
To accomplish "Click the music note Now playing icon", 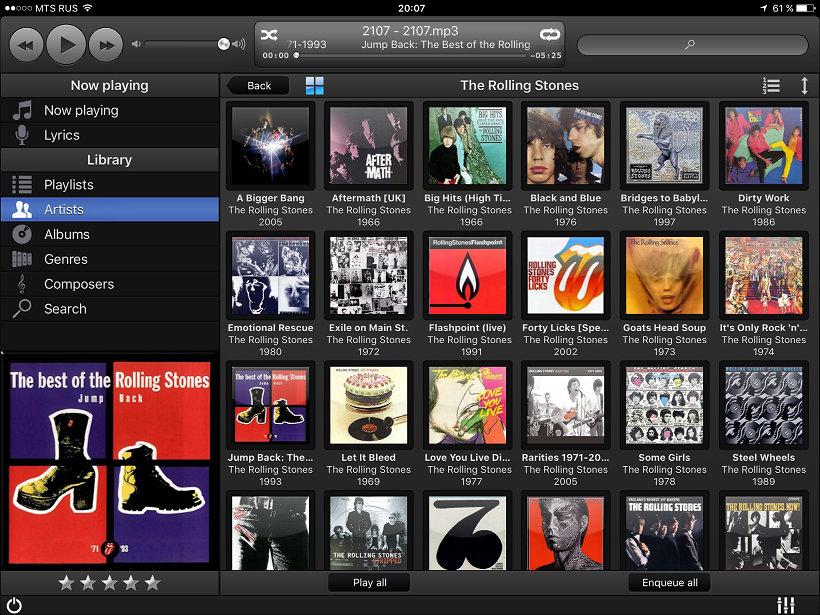I will (x=22, y=110).
